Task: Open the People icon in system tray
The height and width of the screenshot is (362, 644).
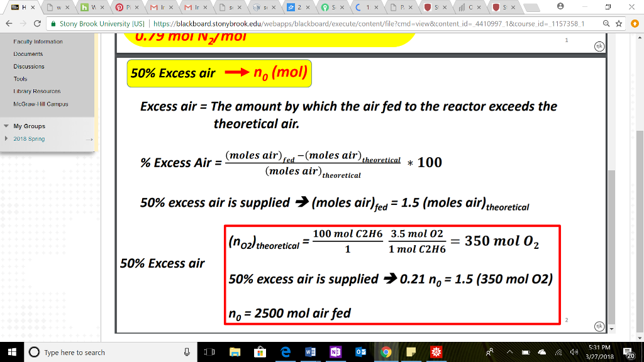Action: coord(489,352)
